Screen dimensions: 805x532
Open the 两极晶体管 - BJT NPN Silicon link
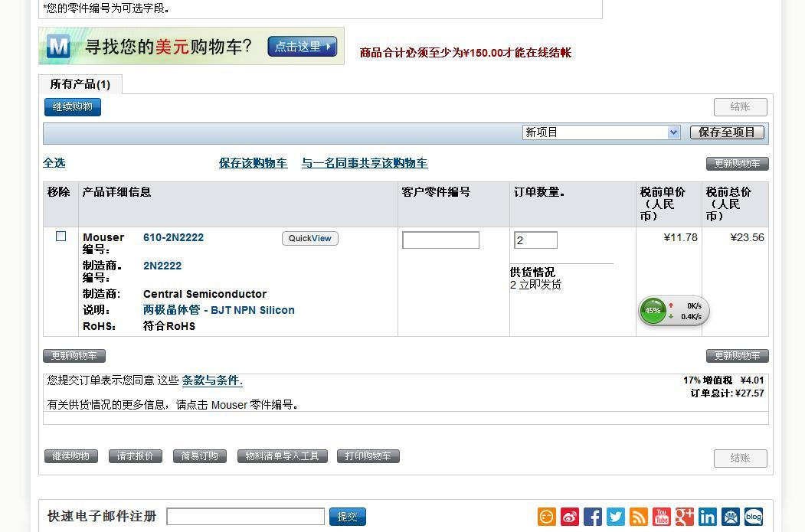click(219, 310)
